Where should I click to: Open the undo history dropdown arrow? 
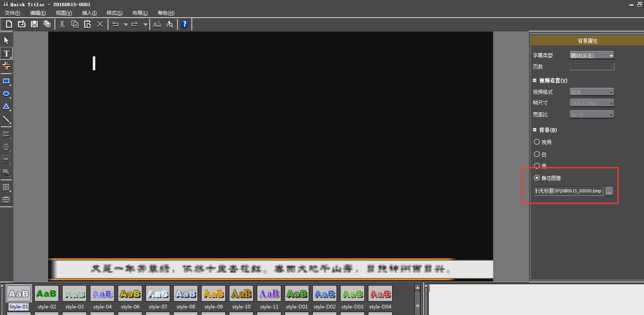(x=126, y=25)
